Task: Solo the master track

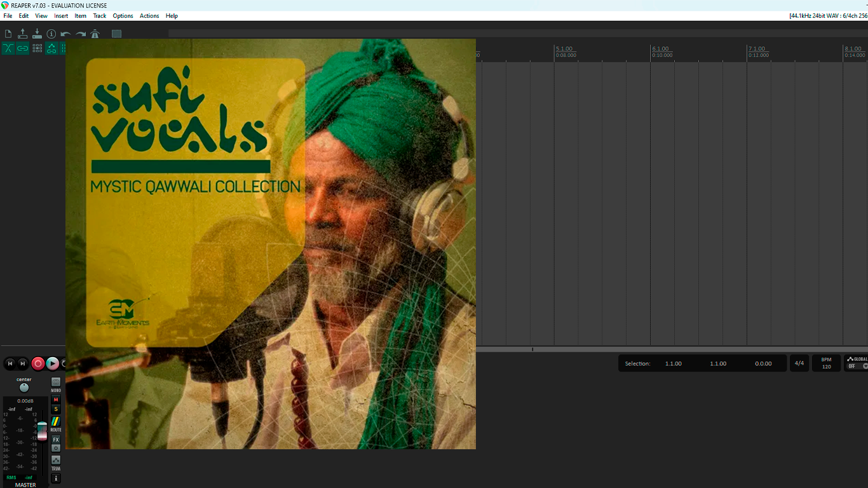Action: coord(56,409)
